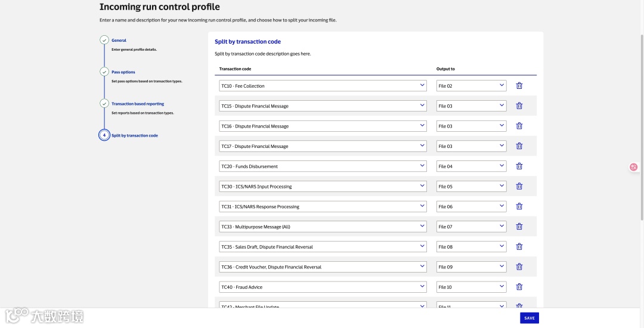The width and height of the screenshot is (644, 328).
Task: Open the General profile details step
Action: point(119,41)
